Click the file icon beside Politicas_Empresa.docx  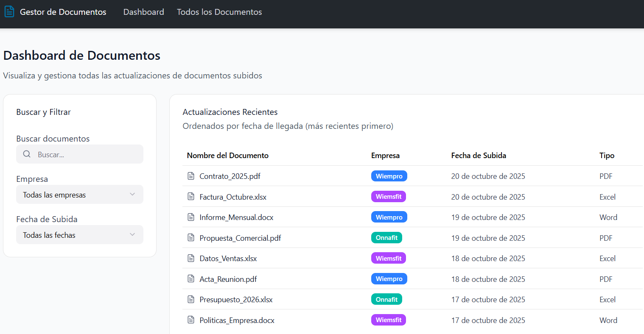click(191, 320)
